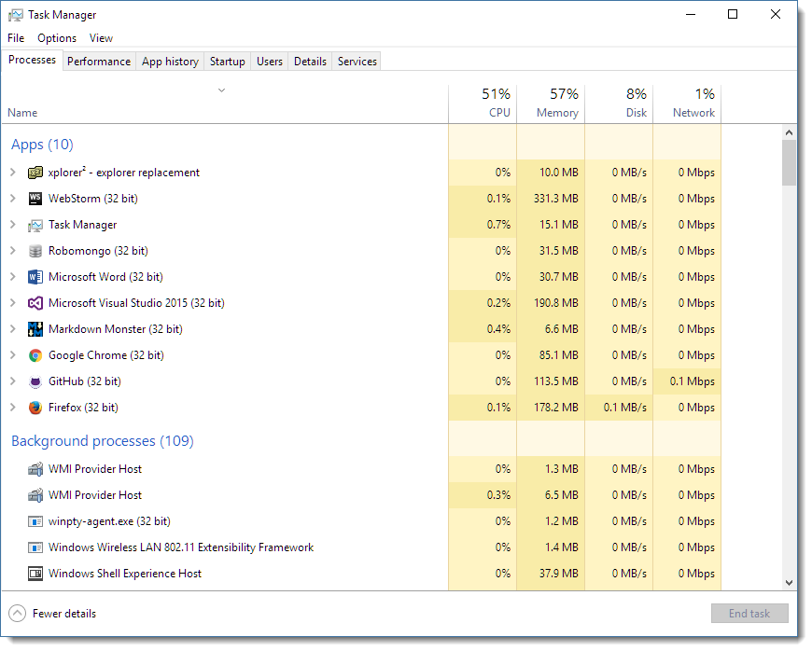Click the Windows Shell Experience Host icon
Viewport: 812px width, 651px height.
tap(35, 573)
